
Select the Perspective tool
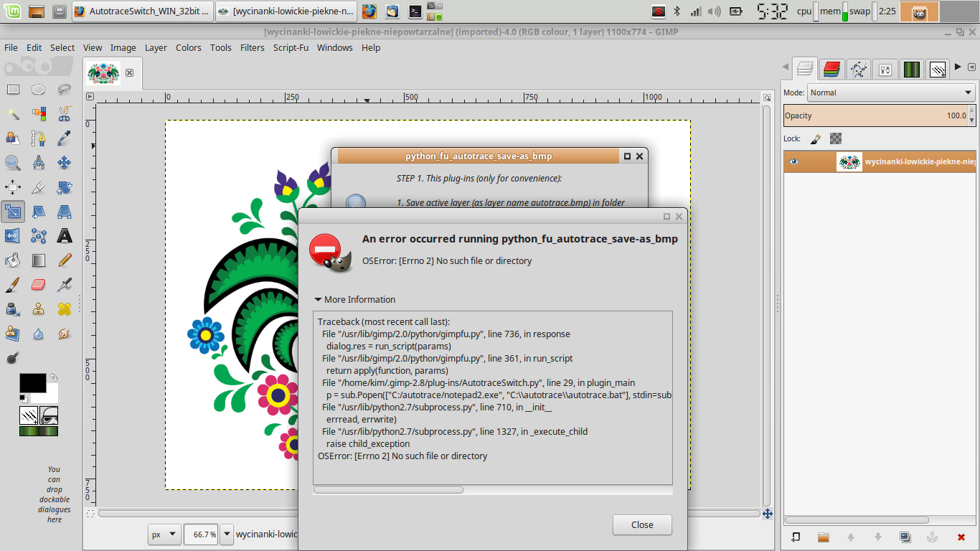pyautogui.click(x=65, y=212)
